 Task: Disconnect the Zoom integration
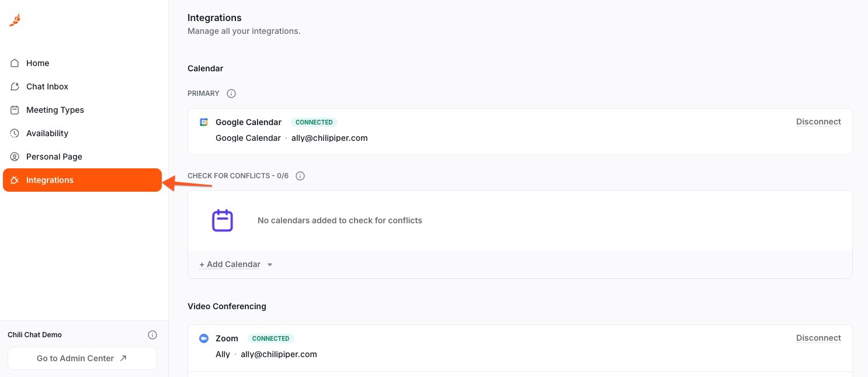[818, 338]
